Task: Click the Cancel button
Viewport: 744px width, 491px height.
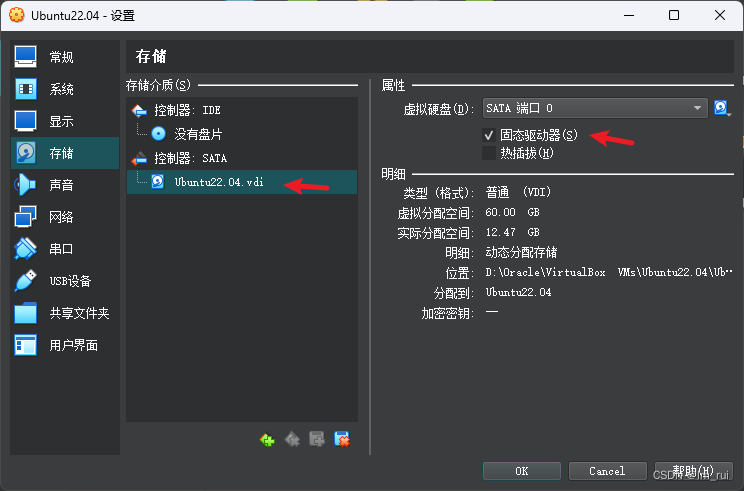Action: point(607,471)
